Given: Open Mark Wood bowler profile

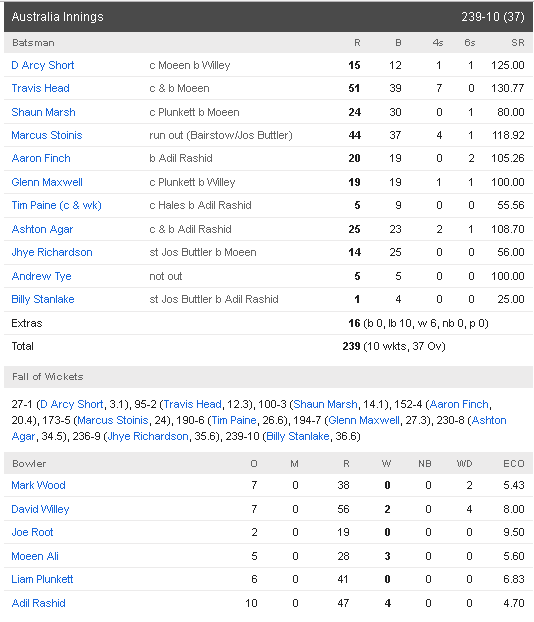Looking at the screenshot, I should 38,485.
